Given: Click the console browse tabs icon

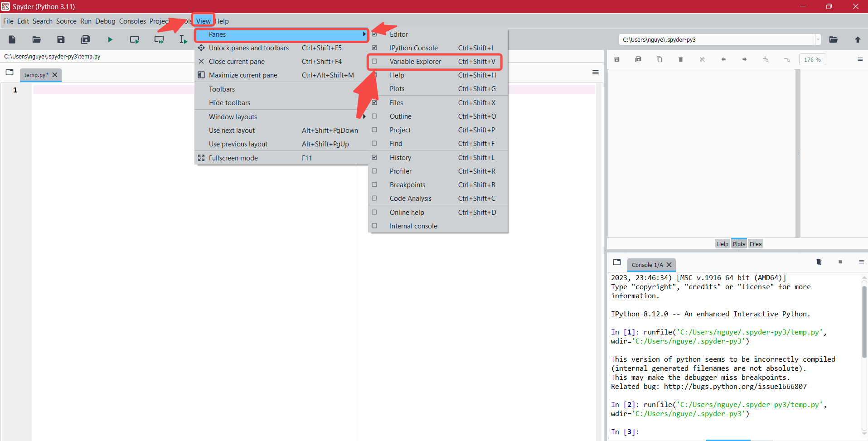Looking at the screenshot, I should coord(617,262).
